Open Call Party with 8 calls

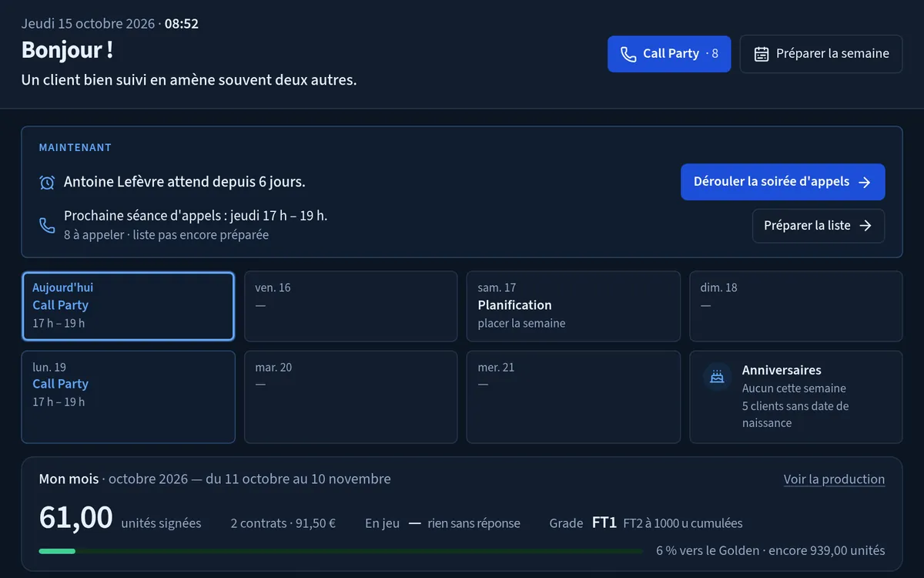[x=669, y=54]
